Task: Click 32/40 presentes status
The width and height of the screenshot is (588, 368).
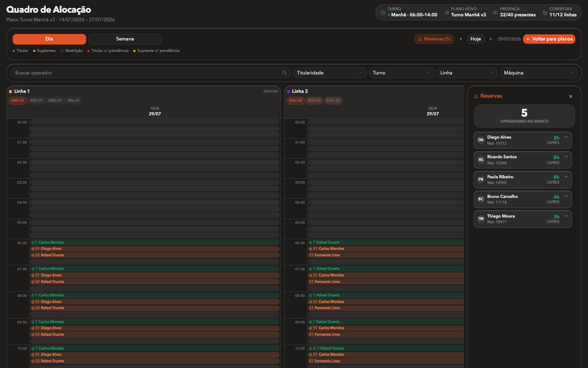Action: click(518, 15)
